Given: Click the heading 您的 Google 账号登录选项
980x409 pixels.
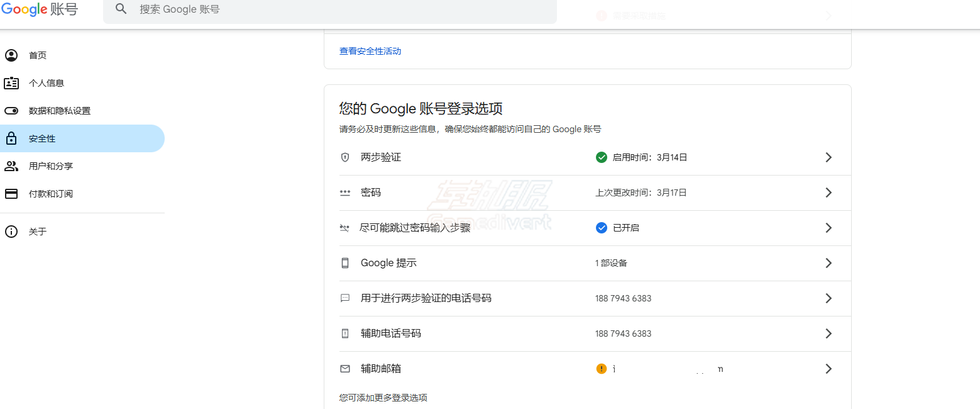Looking at the screenshot, I should tap(421, 108).
